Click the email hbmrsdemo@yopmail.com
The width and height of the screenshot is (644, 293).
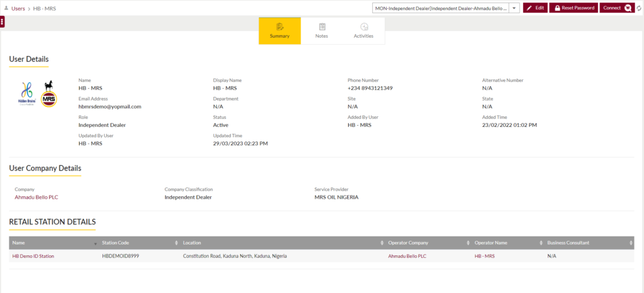click(x=109, y=106)
